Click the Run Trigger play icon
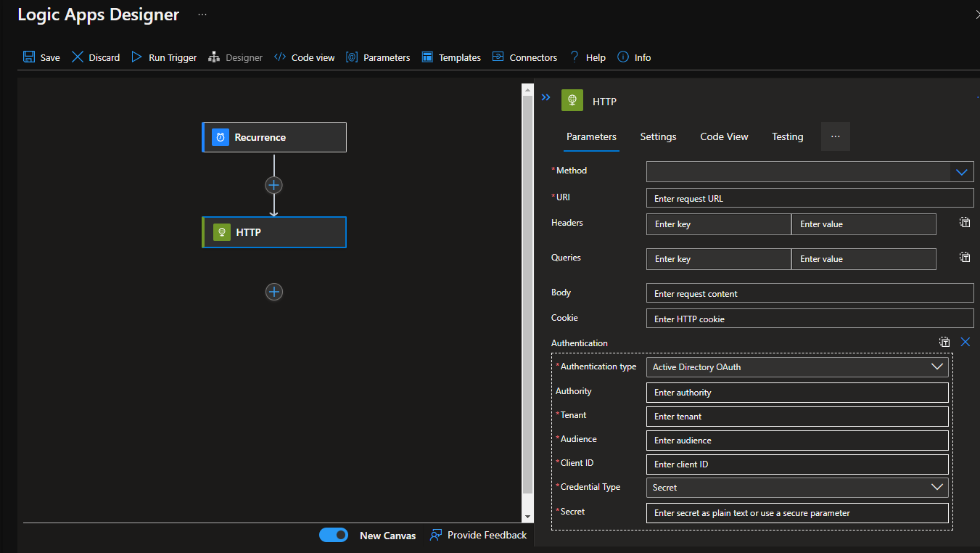 click(x=136, y=57)
